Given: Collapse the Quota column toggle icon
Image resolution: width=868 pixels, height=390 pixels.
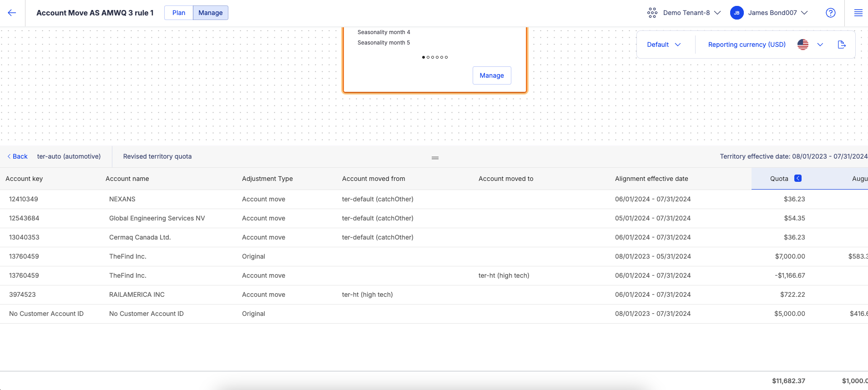Looking at the screenshot, I should point(798,178).
